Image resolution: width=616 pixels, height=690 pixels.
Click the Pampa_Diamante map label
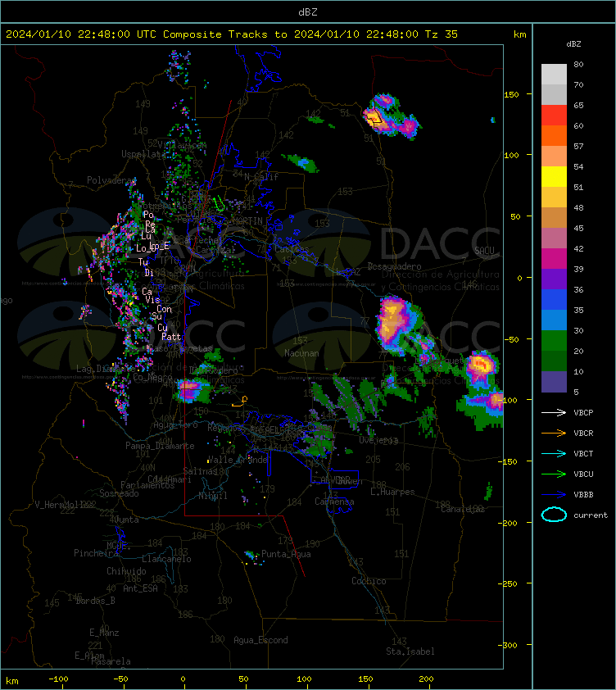160,445
